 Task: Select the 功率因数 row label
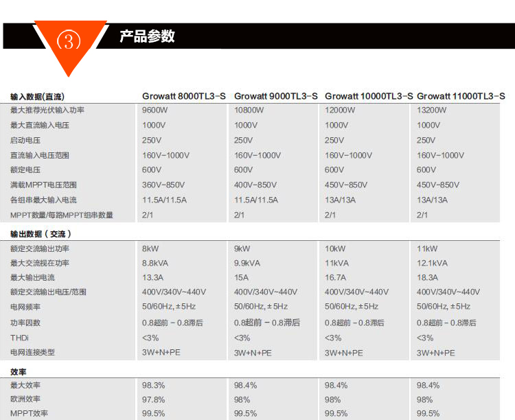click(25, 323)
